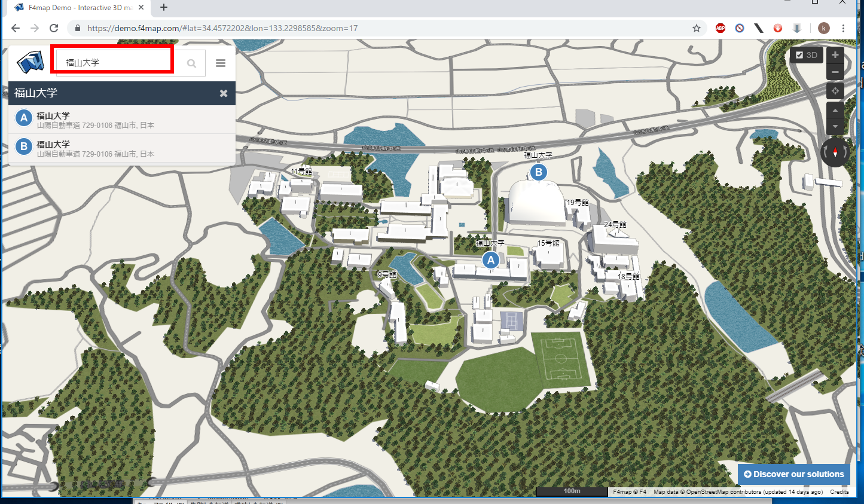Click the search magnifier icon
The height and width of the screenshot is (504, 864).
pyautogui.click(x=191, y=63)
